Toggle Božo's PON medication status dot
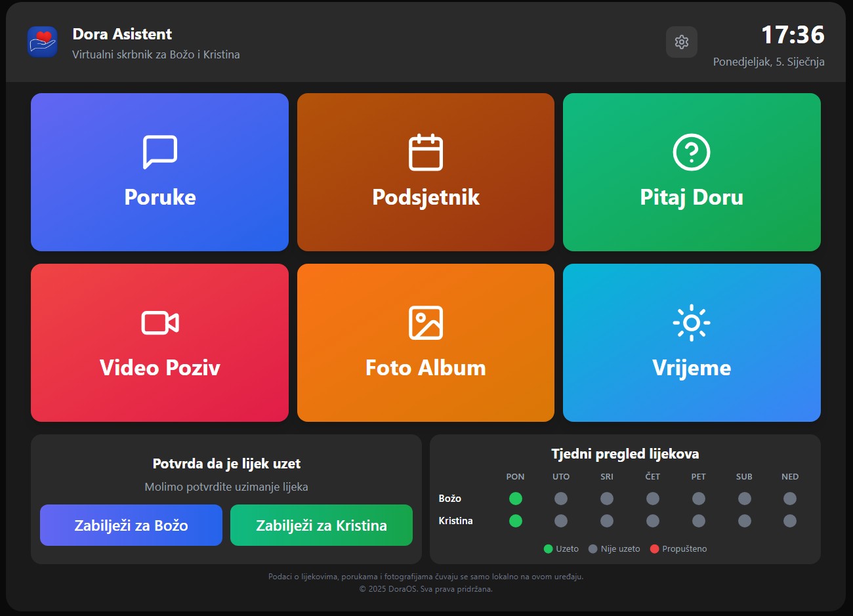Screen dimensions: 853x616 (516, 499)
